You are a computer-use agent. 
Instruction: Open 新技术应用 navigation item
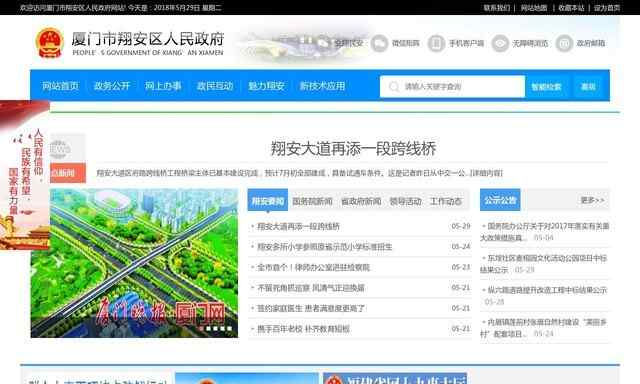coord(322,86)
